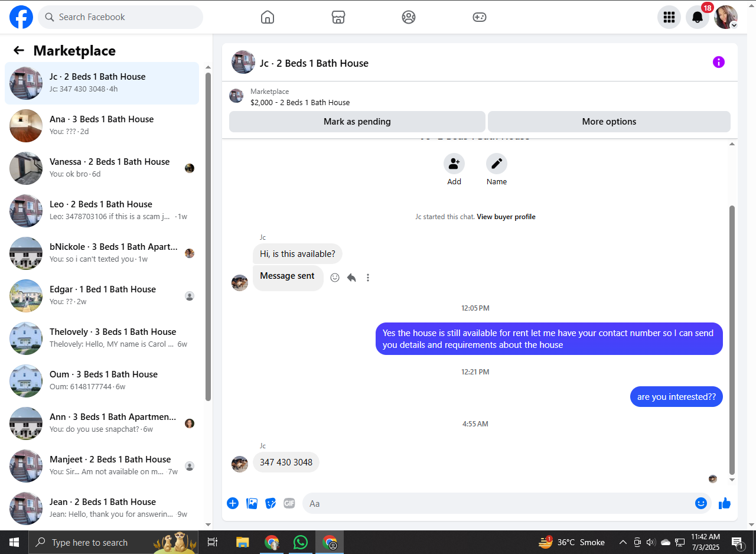This screenshot has height=554, width=756.
Task: Open the Windows notification center icon
Action: (737, 542)
